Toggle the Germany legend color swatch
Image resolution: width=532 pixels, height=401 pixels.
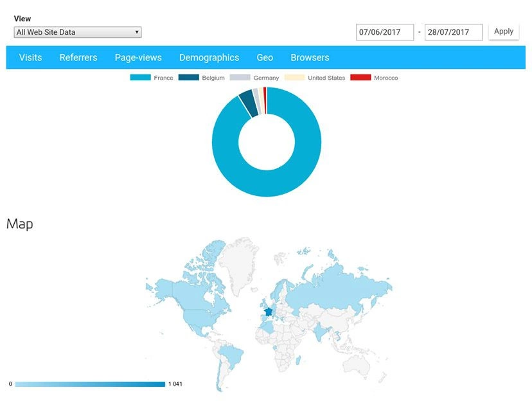(x=240, y=78)
